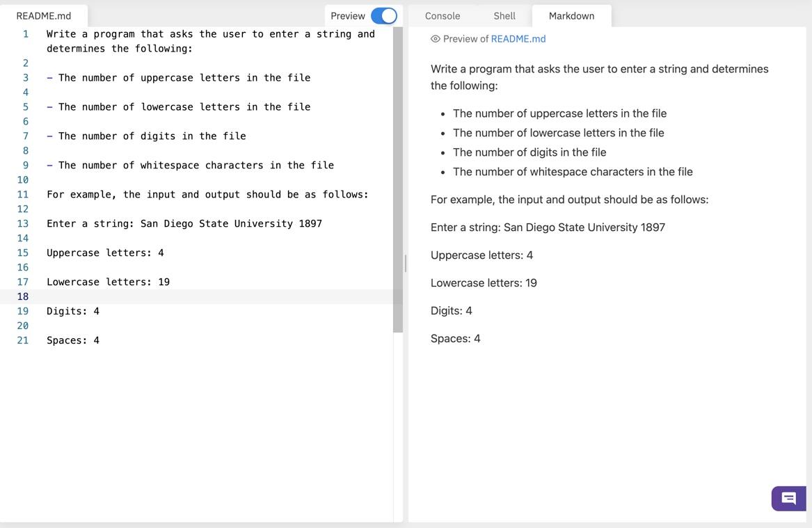The height and width of the screenshot is (528, 812).
Task: Place cursor on the 'Enter a string' line
Action: pos(184,223)
